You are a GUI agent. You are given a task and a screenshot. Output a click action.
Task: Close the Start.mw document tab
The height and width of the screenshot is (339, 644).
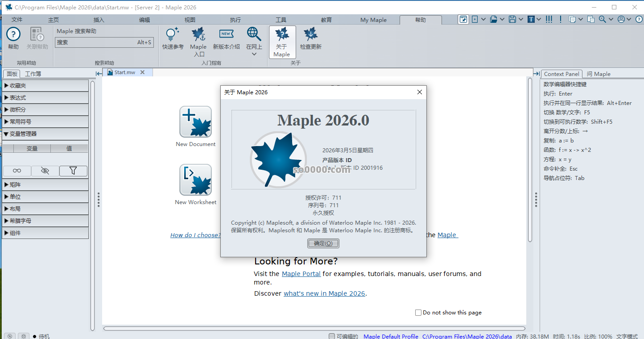[x=143, y=72]
